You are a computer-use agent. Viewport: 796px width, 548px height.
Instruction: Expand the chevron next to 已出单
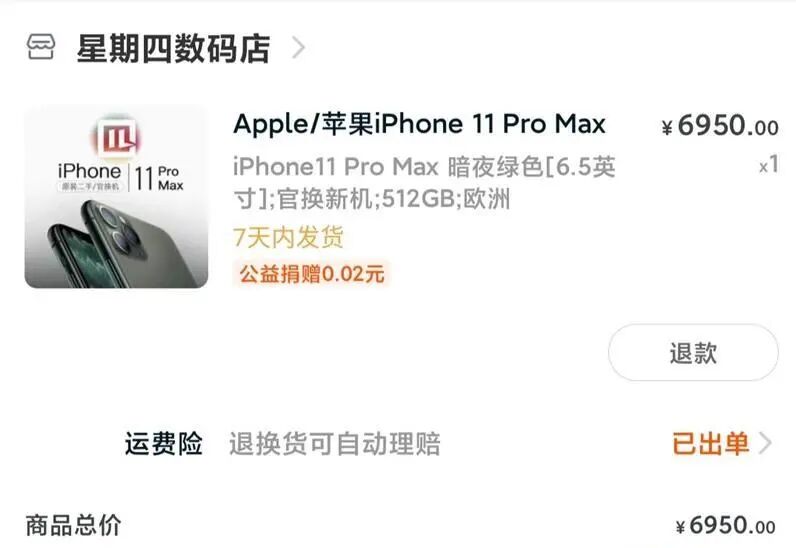point(765,443)
